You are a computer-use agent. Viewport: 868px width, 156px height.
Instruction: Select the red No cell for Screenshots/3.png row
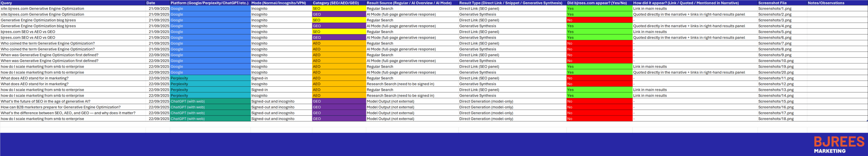[x=599, y=20]
